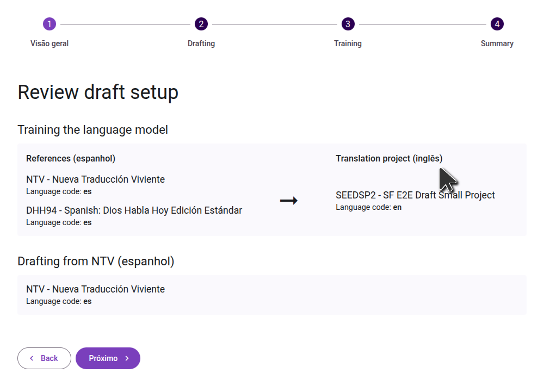This screenshot has height=392, width=544.
Task: Click DHH94 Dios Habla Hoy reference entry
Action: point(134,210)
